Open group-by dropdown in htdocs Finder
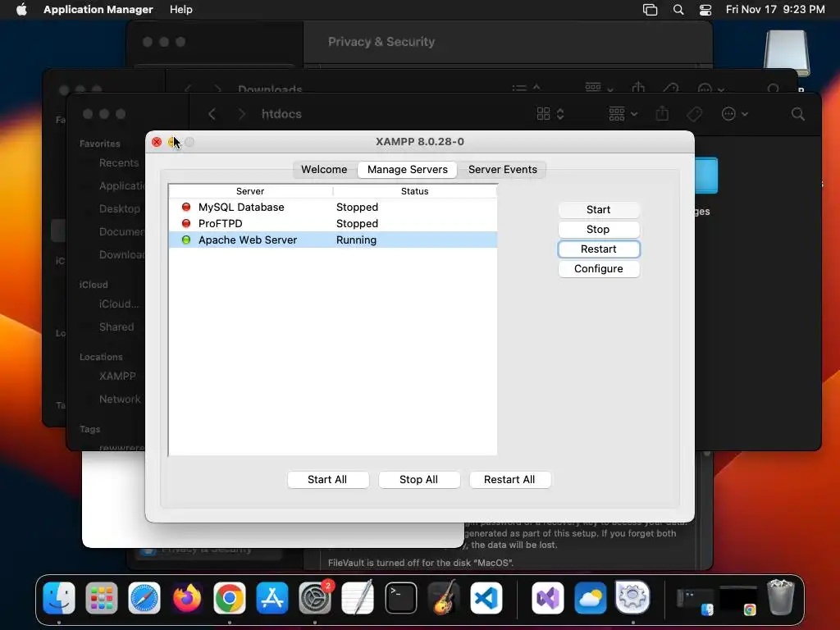The height and width of the screenshot is (630, 840). (623, 114)
